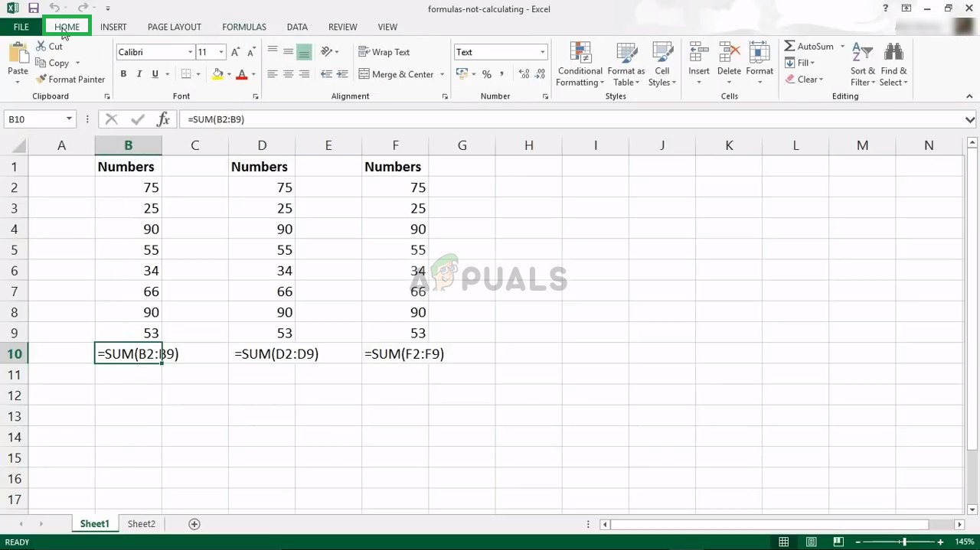Open the FILE tab
Viewport: 980px width, 550px height.
[21, 27]
